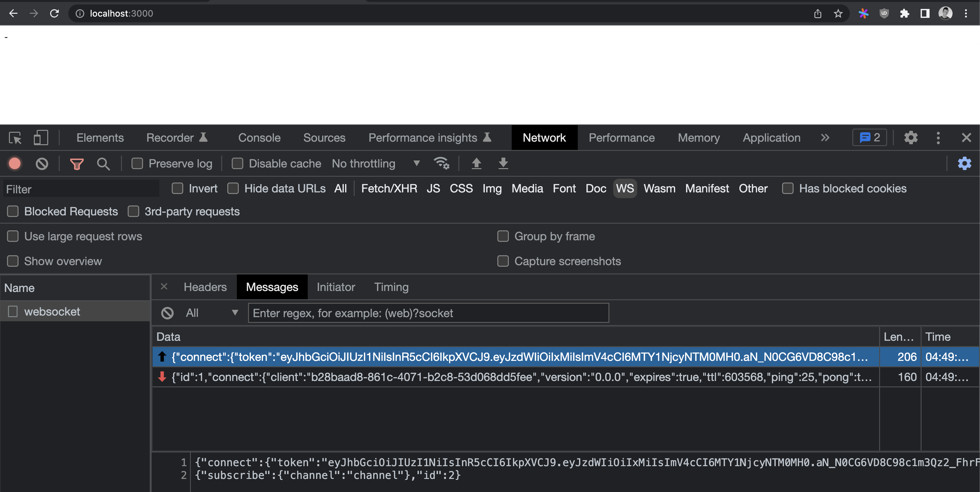Close the DevTools panel
Screen dimensions: 980x492
point(966,138)
